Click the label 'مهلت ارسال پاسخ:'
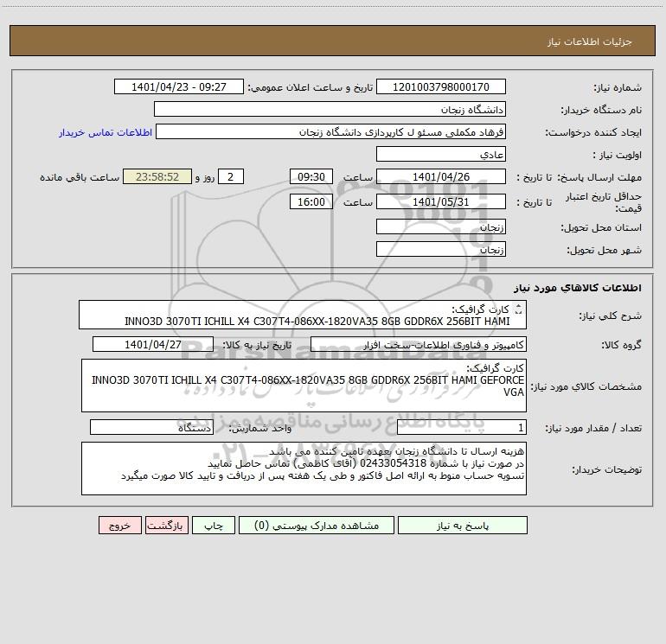The height and width of the screenshot is (644, 666). click(x=599, y=178)
